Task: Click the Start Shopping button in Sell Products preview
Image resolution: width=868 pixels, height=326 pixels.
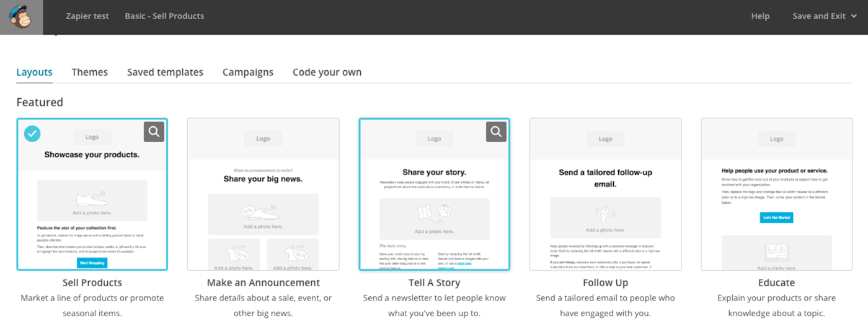Action: click(x=92, y=263)
